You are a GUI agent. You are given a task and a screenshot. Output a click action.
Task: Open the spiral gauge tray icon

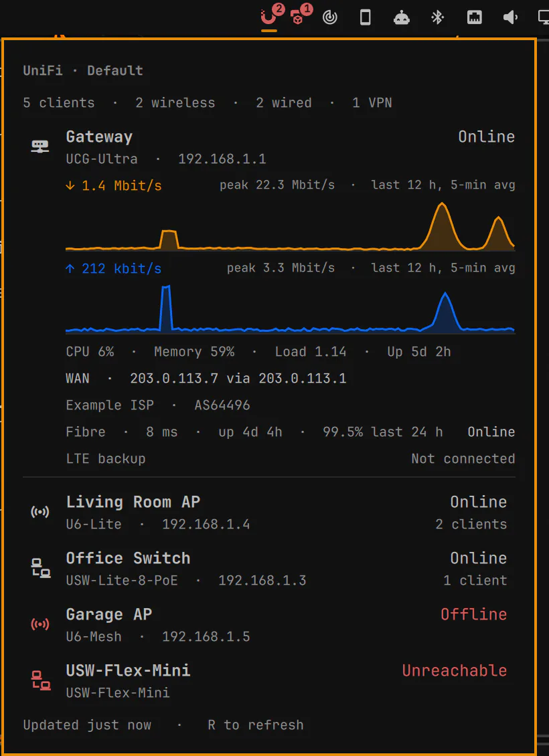point(330,18)
